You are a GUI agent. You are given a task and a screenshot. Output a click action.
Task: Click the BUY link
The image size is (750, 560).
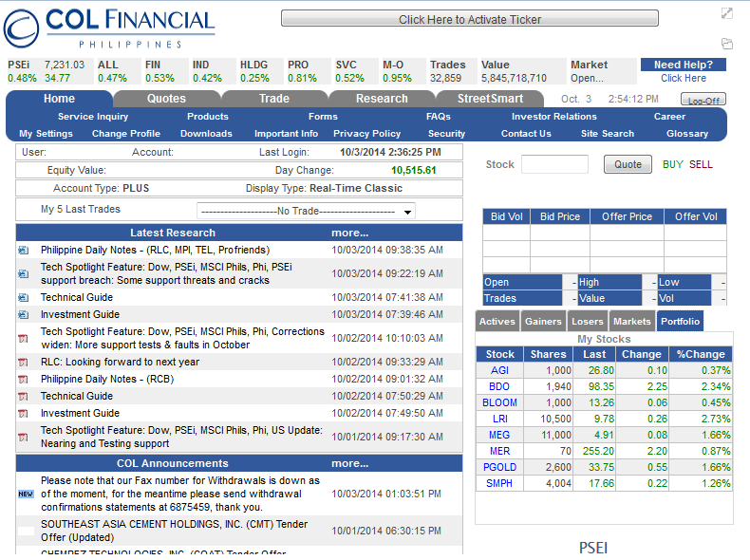(672, 164)
